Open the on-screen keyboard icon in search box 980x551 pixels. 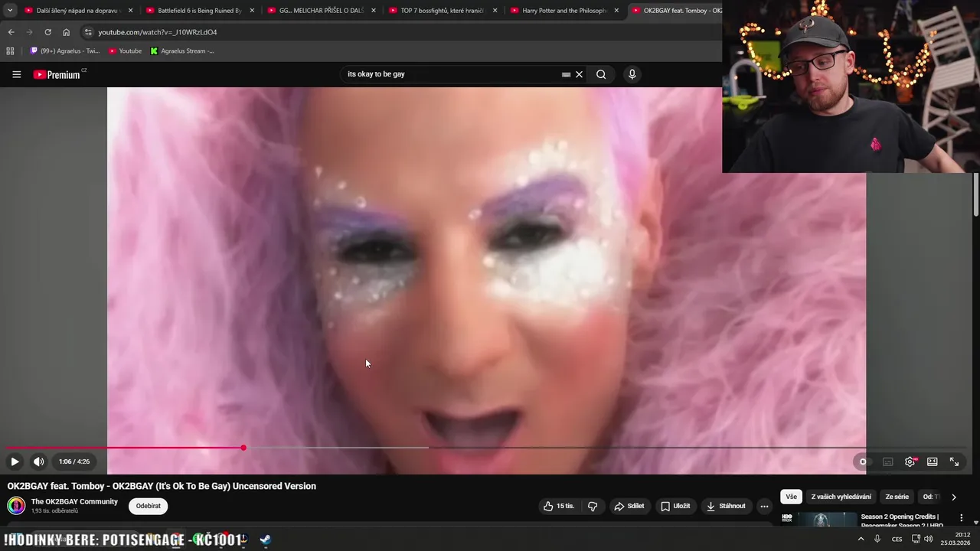(566, 74)
